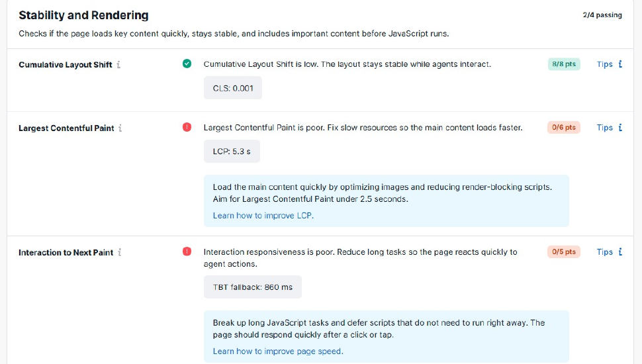Click red alert icon for Largest Contentful Paint
Viewport: 642px width, 364px height.
click(x=187, y=127)
